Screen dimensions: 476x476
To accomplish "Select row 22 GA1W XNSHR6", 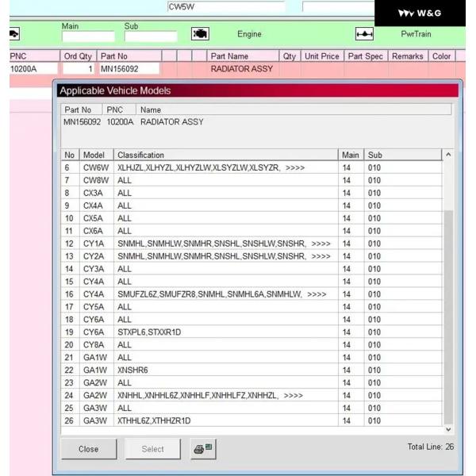I will point(251,370).
